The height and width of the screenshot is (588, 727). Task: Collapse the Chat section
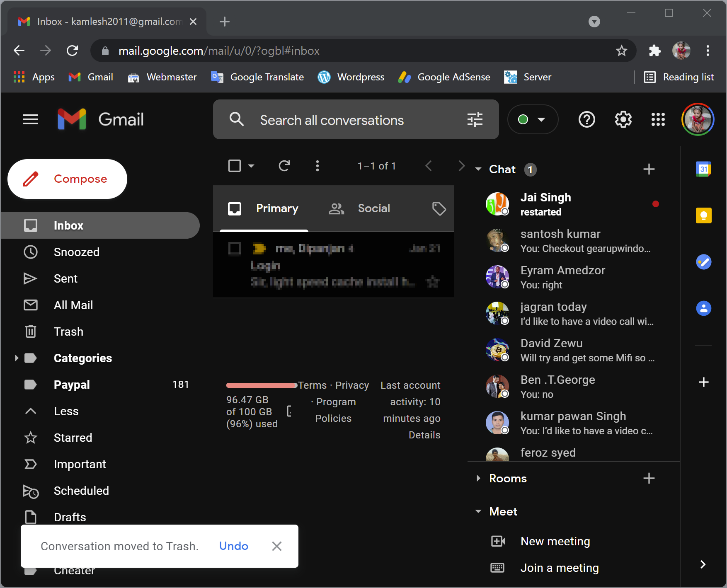478,169
